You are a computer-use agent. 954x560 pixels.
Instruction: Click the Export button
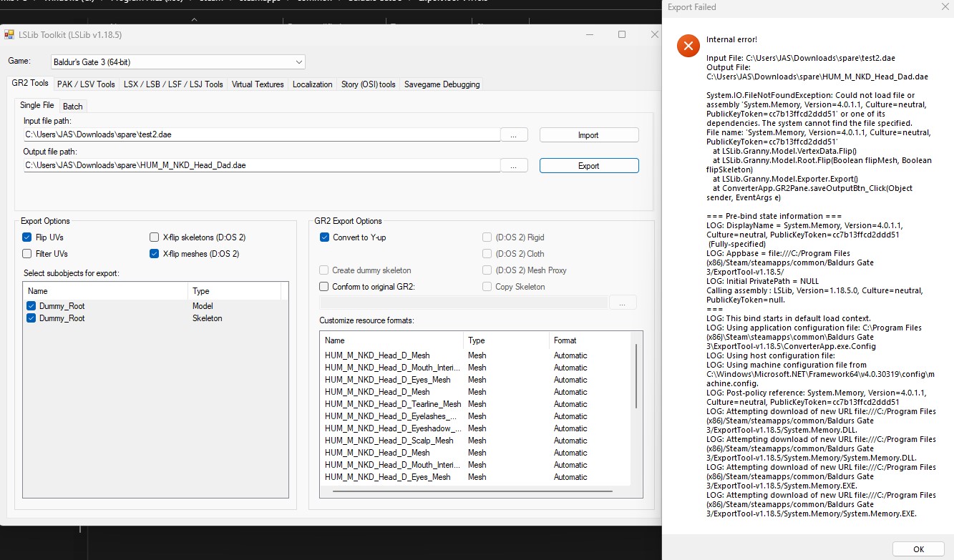click(588, 165)
